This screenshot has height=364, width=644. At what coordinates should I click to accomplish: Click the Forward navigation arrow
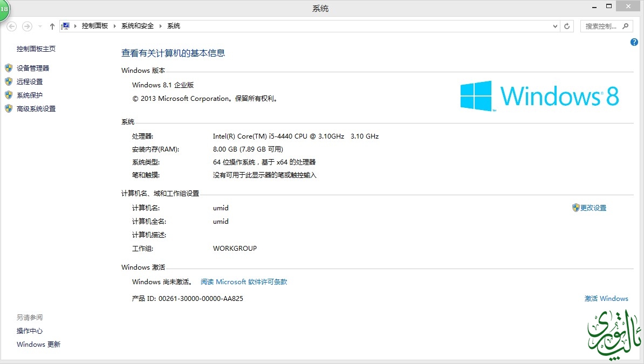(27, 26)
